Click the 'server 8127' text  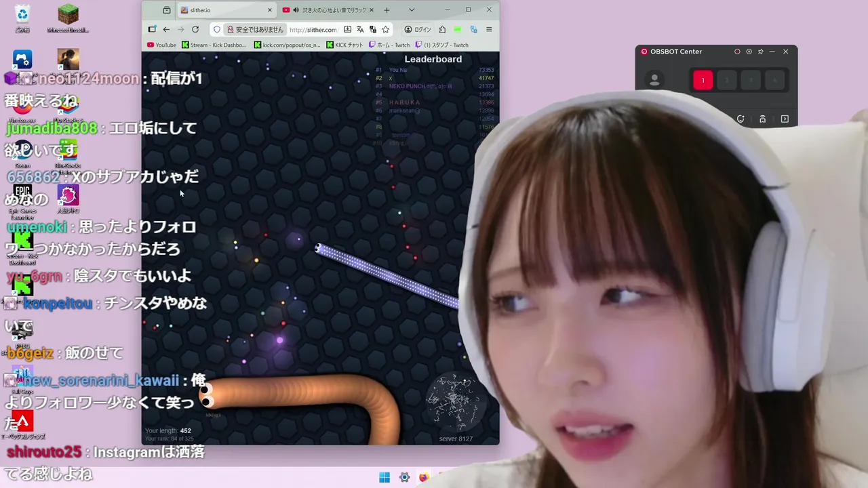tap(456, 439)
